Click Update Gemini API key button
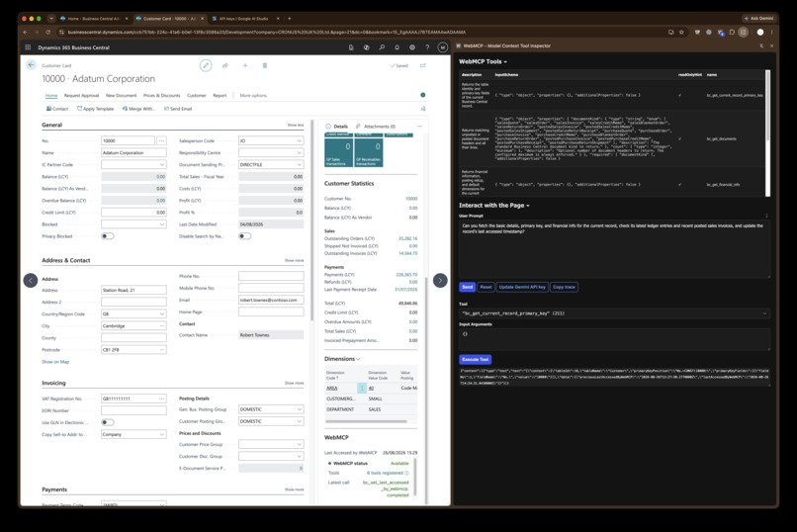 (522, 287)
